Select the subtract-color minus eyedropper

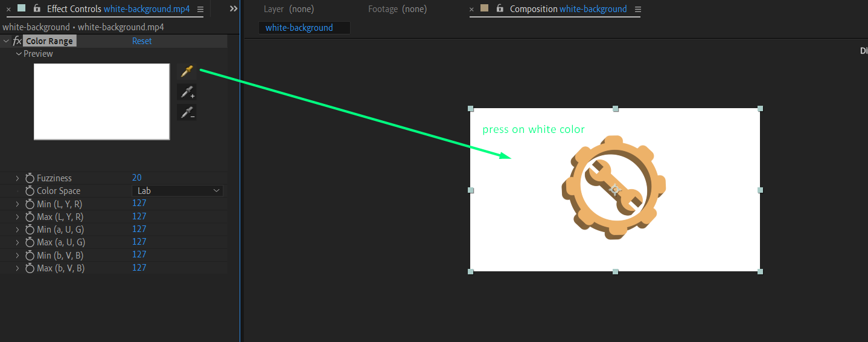coord(187,112)
